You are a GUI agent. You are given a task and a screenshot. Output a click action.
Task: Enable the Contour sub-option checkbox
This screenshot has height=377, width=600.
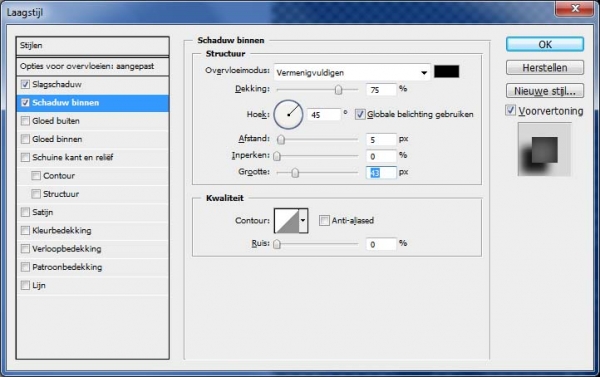click(x=36, y=176)
